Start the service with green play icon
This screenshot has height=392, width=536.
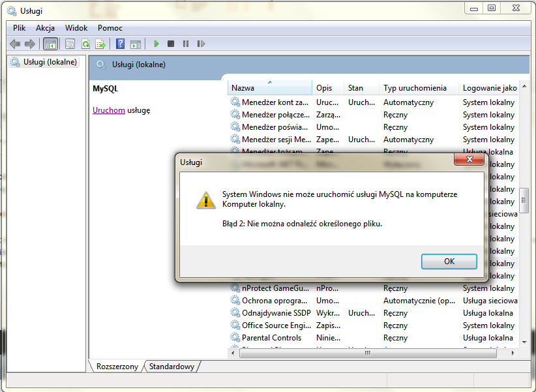coord(156,44)
